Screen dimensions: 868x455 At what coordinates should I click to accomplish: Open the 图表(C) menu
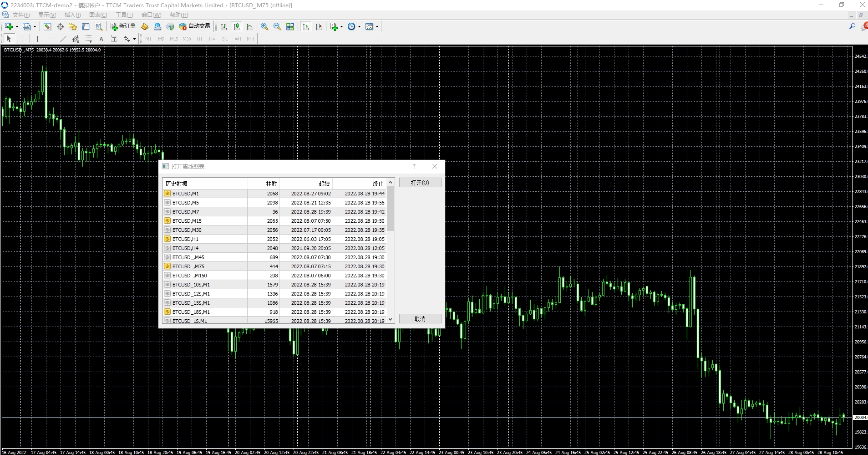[98, 15]
